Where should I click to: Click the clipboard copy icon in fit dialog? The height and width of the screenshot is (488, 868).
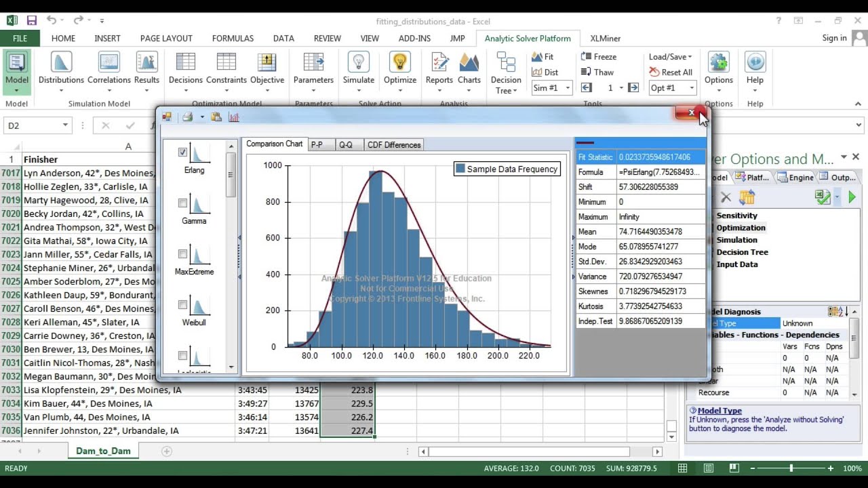(216, 117)
